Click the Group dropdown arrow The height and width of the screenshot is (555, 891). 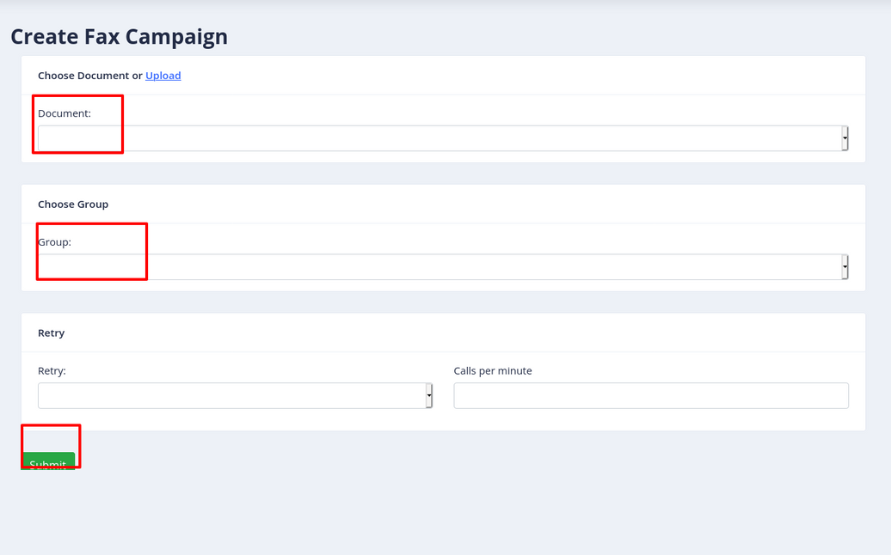(845, 267)
